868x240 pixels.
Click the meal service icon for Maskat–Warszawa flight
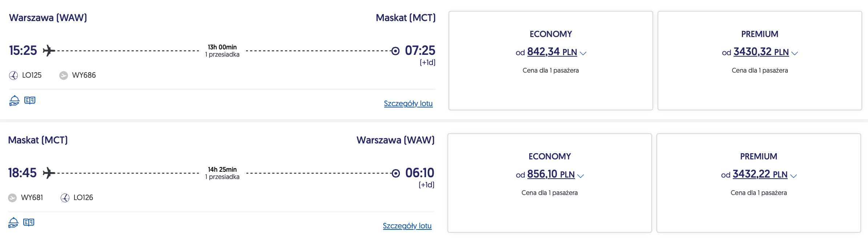[13, 223]
